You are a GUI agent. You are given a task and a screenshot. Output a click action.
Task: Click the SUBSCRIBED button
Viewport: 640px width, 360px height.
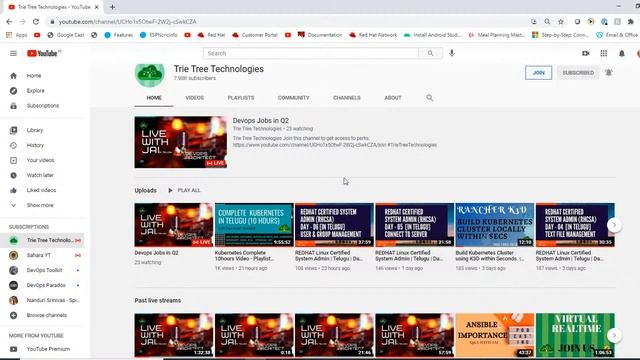pyautogui.click(x=578, y=73)
